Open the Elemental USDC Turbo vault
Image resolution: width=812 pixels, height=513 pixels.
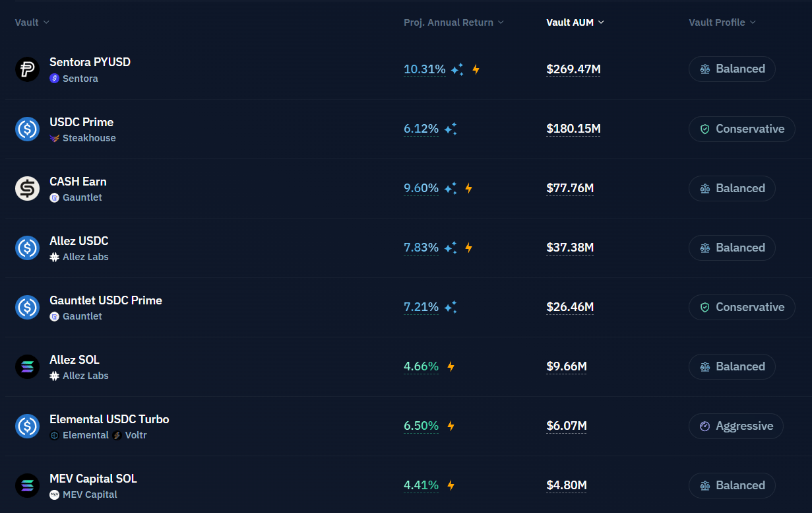tap(109, 419)
